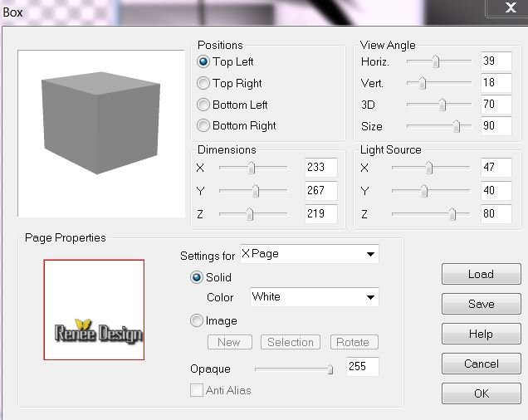Select the Top Left position radio button
Viewport: 528px width, 420px height.
click(x=203, y=62)
